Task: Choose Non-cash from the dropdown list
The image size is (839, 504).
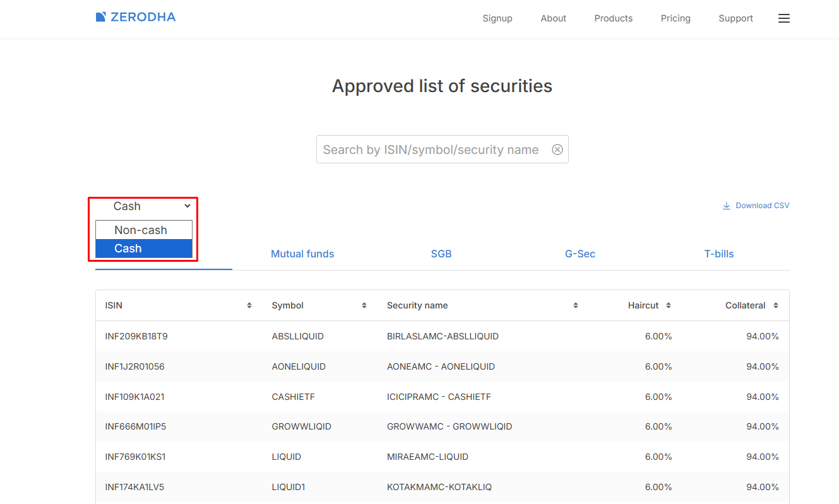Action: coord(141,230)
